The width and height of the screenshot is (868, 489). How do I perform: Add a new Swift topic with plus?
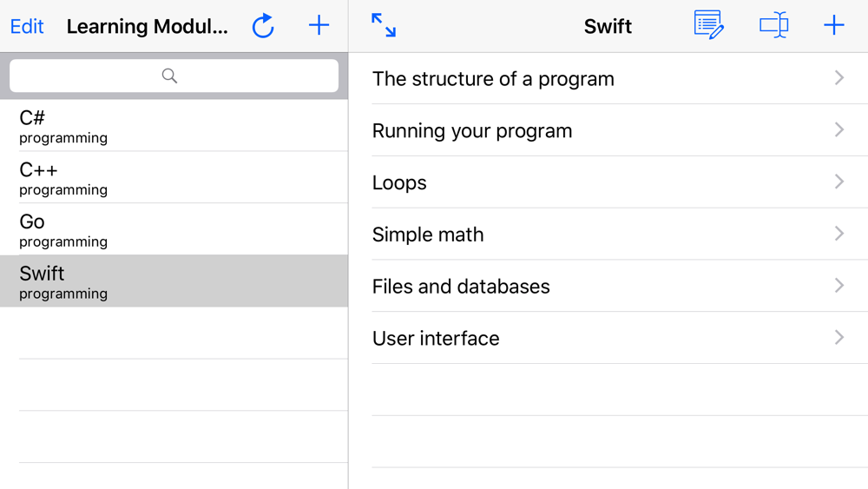tap(833, 25)
